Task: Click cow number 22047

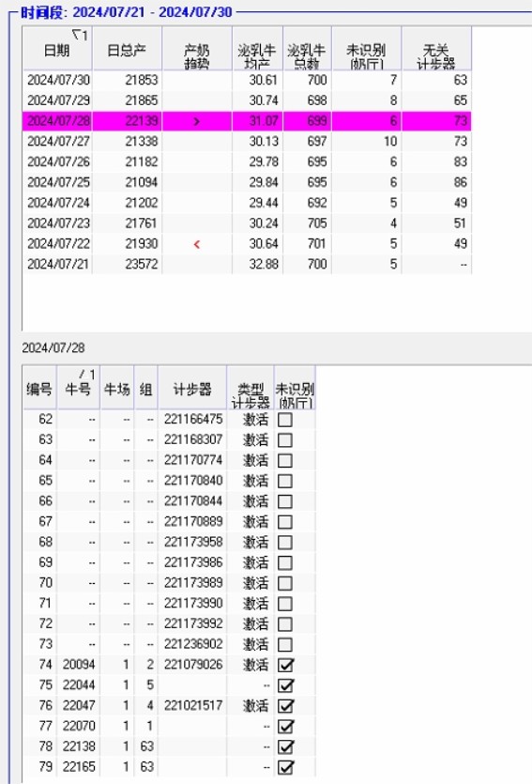Action: click(x=79, y=705)
